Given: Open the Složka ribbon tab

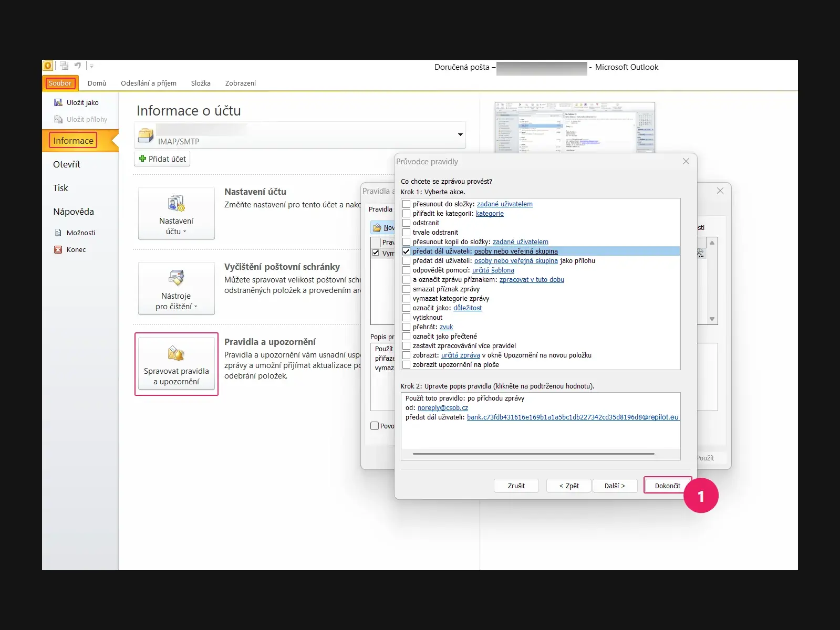Looking at the screenshot, I should [x=201, y=83].
